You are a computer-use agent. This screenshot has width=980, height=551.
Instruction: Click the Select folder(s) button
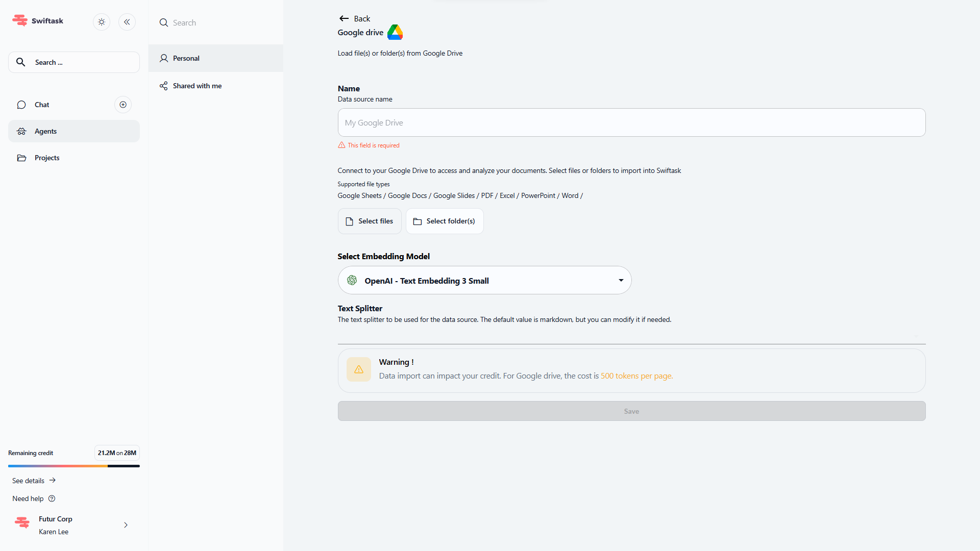(444, 221)
